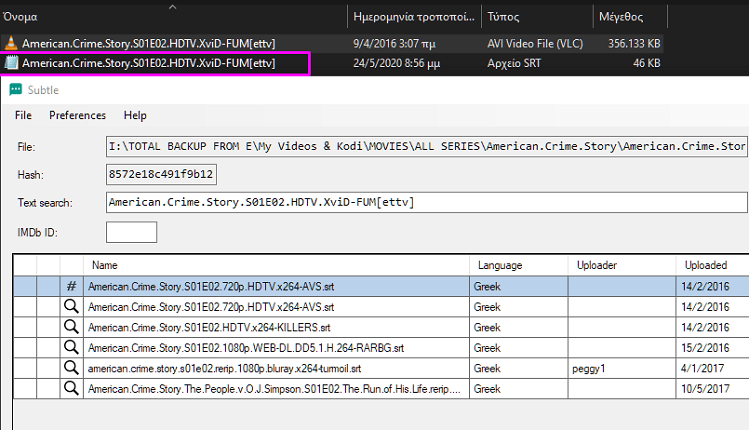Image resolution: width=749 pixels, height=430 pixels.
Task: Open the Help menu
Action: pyautogui.click(x=135, y=115)
